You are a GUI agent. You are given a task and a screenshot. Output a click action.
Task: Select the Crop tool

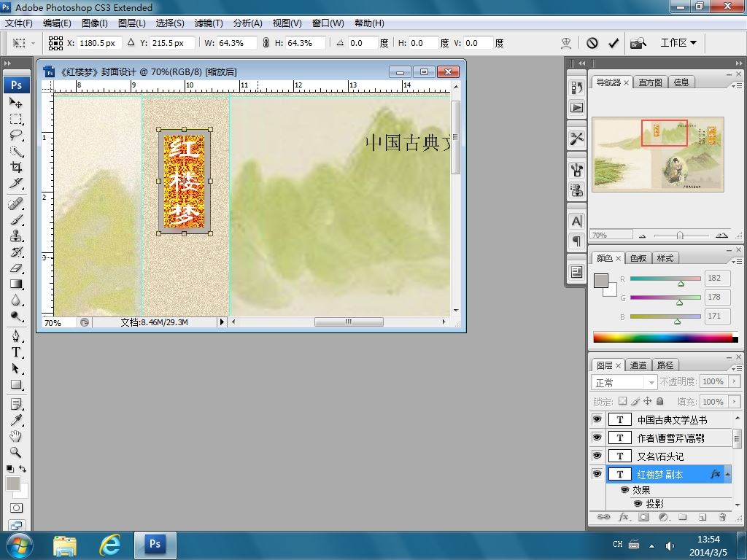point(16,167)
